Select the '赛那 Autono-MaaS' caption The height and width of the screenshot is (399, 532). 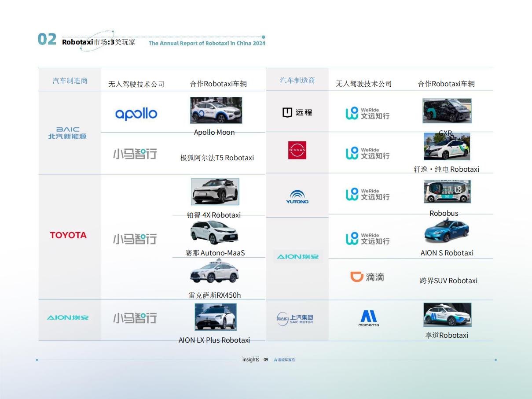pos(215,253)
